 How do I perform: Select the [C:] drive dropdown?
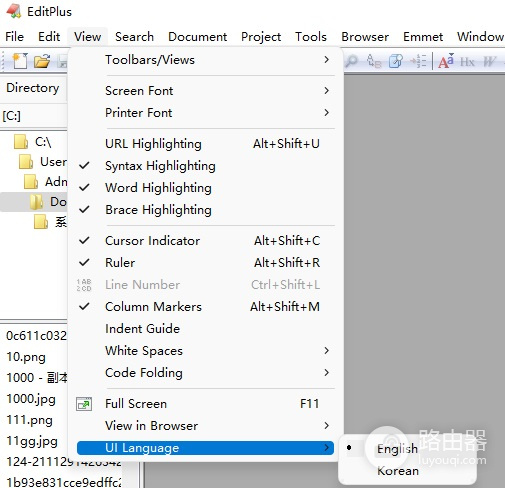[33, 116]
